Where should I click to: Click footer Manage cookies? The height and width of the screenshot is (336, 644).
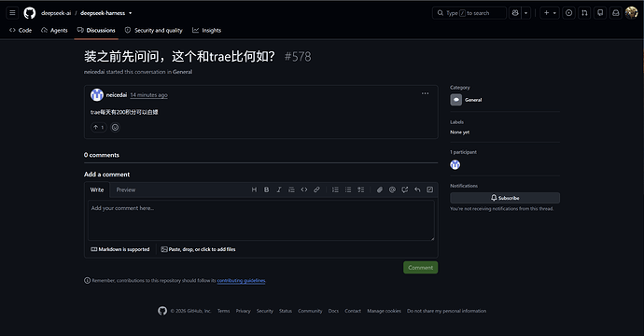(384, 311)
